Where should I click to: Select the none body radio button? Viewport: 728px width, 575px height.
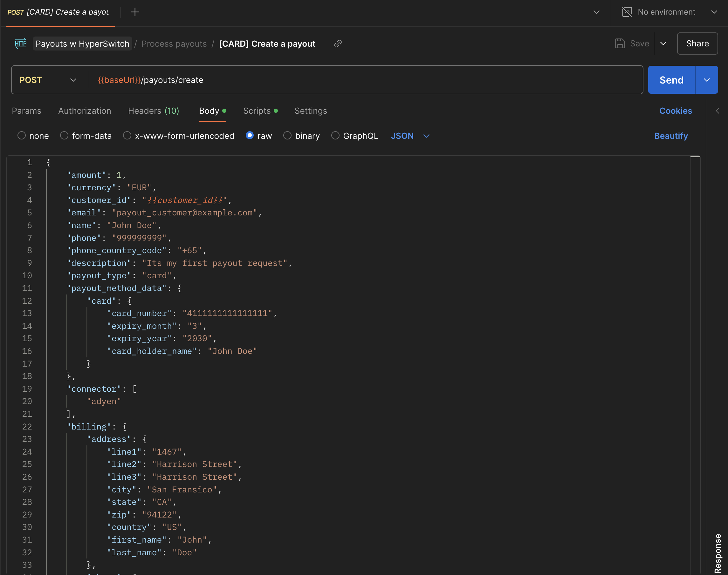click(22, 136)
